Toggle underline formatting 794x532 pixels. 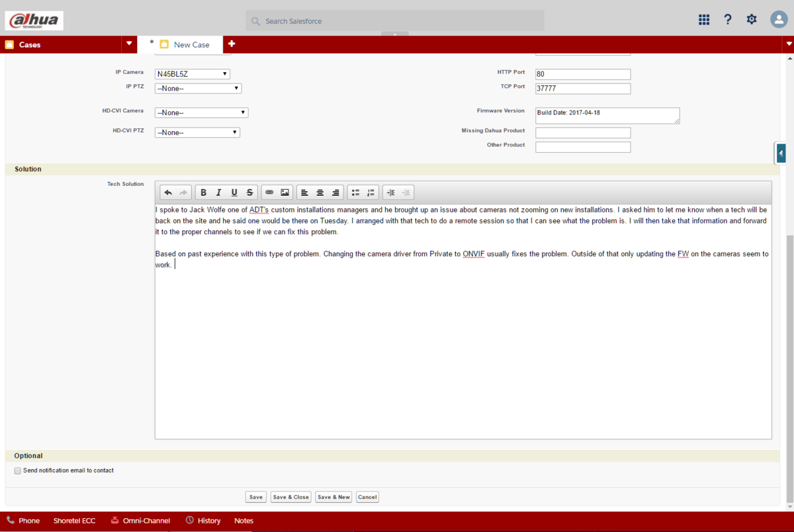coord(234,193)
